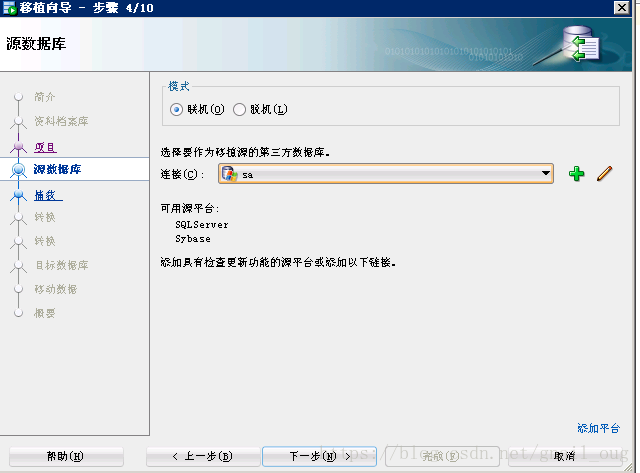Proceed with 下一步(N) button
This screenshot has height=473, width=640.
319,456
